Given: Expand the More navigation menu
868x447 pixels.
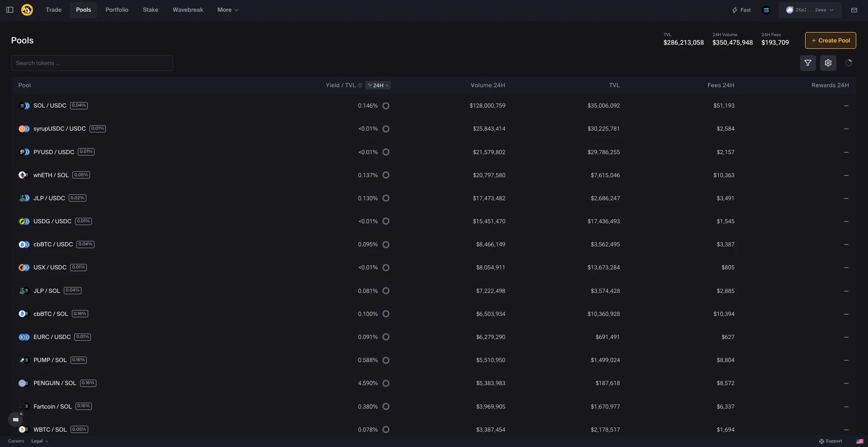Looking at the screenshot, I should click(228, 10).
